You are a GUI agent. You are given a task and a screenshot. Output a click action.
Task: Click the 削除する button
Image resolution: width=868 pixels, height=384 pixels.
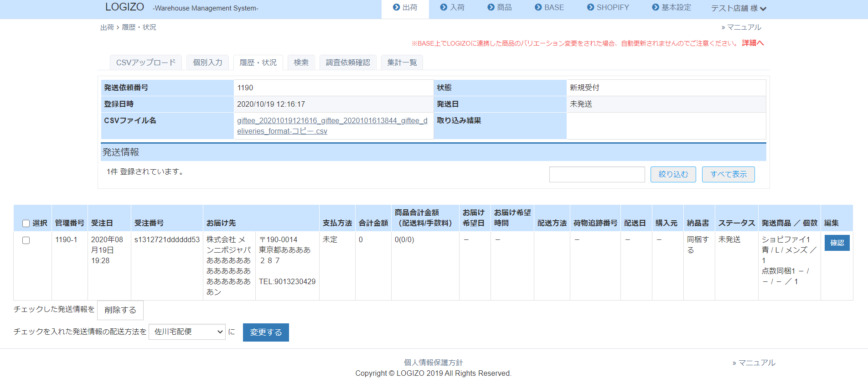[120, 310]
